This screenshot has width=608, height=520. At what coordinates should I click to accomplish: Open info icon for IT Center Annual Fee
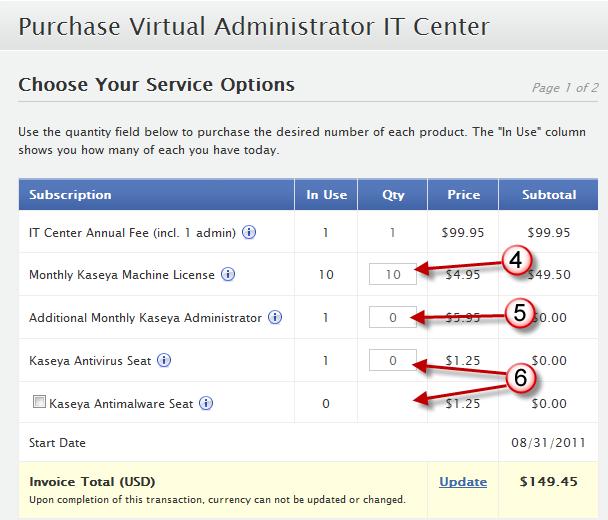249,232
